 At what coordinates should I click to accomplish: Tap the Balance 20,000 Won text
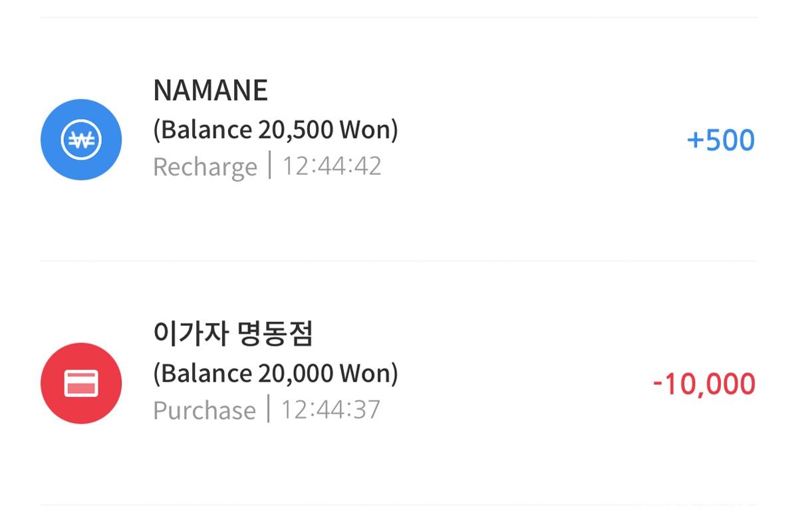(275, 374)
